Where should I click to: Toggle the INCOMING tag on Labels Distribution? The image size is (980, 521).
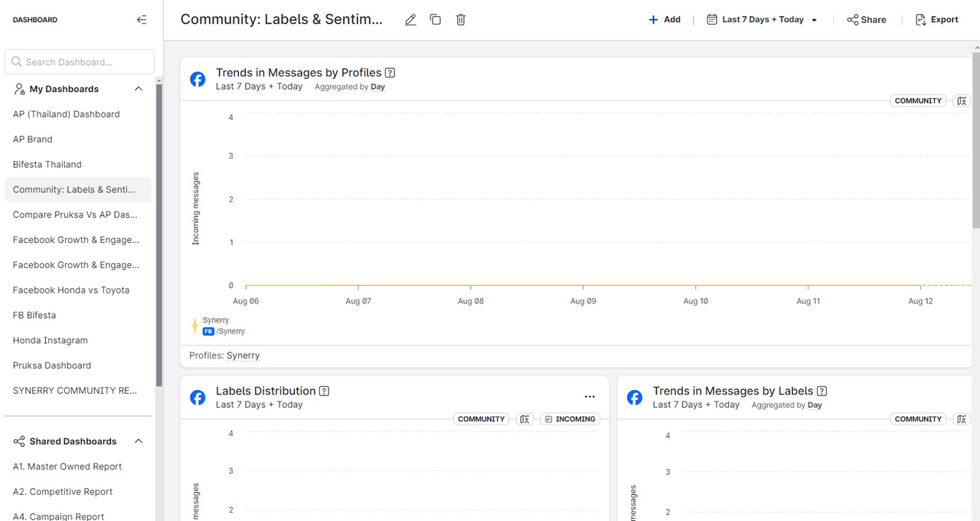pos(570,419)
